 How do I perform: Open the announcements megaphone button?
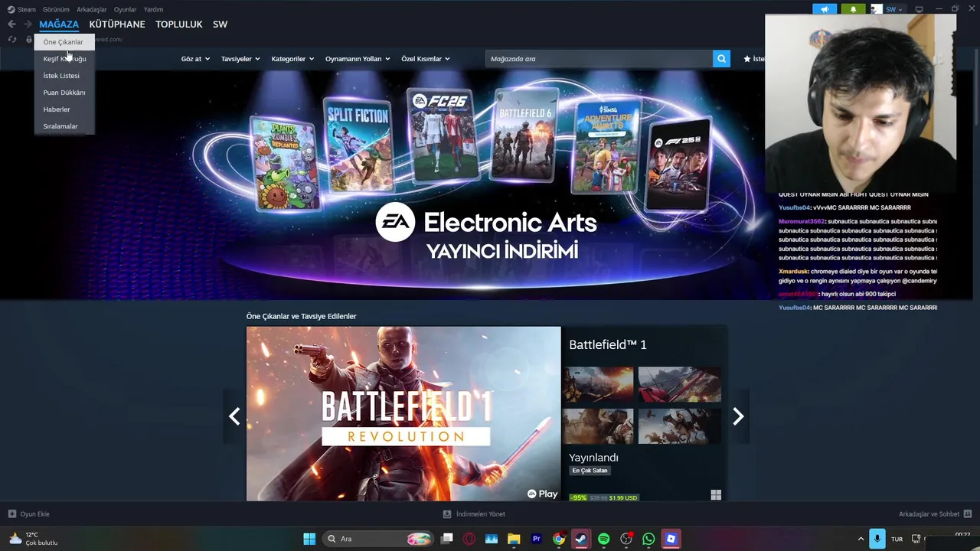click(825, 9)
